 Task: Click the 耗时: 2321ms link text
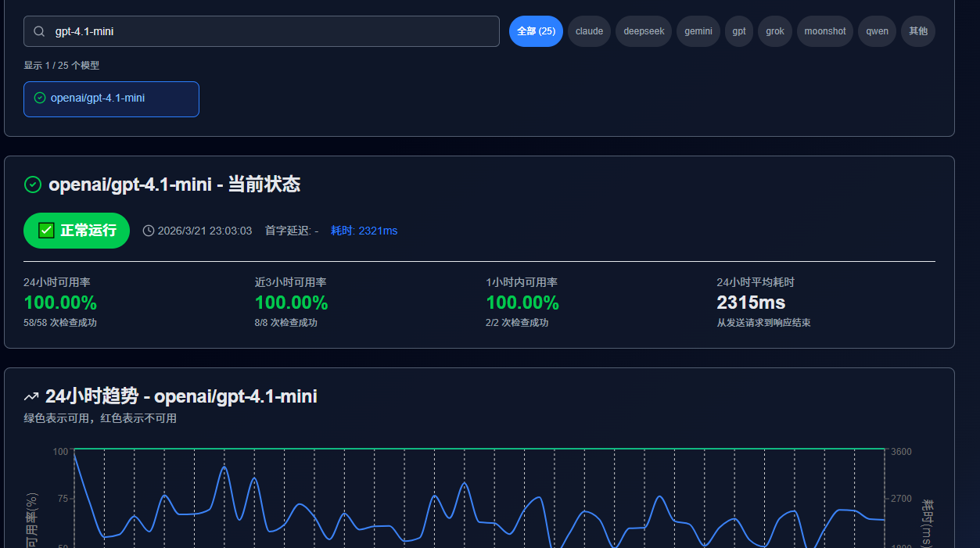pyautogui.click(x=364, y=231)
